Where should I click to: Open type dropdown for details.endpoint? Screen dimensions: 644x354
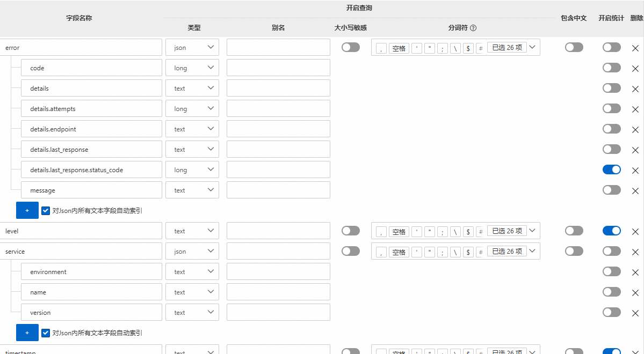pos(192,129)
